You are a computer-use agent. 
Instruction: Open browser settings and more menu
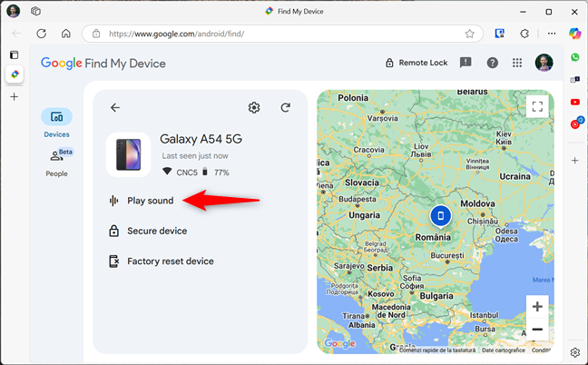click(552, 34)
